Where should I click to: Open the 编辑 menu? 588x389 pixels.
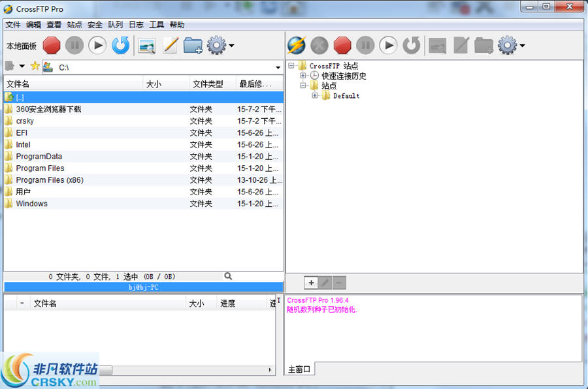pos(33,25)
